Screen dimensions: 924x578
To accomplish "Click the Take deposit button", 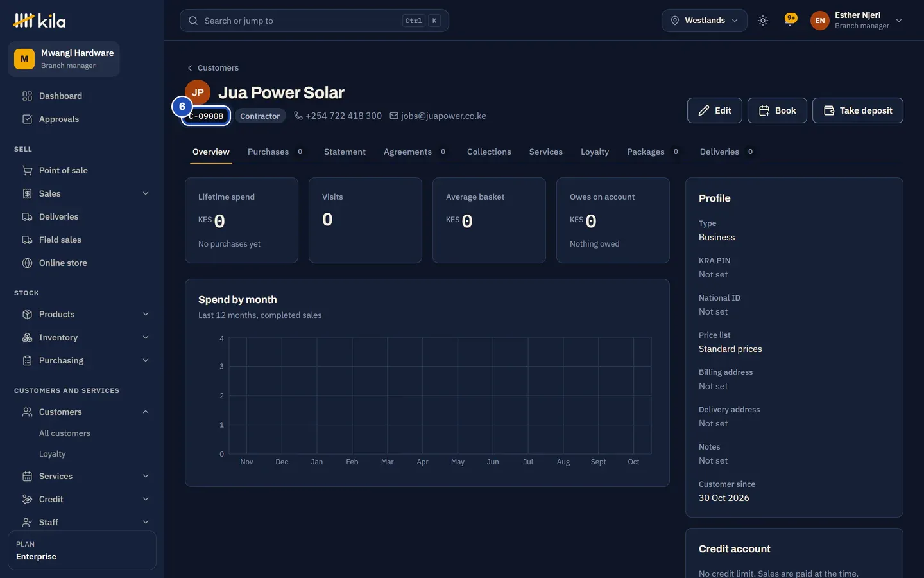I will pyautogui.click(x=858, y=110).
